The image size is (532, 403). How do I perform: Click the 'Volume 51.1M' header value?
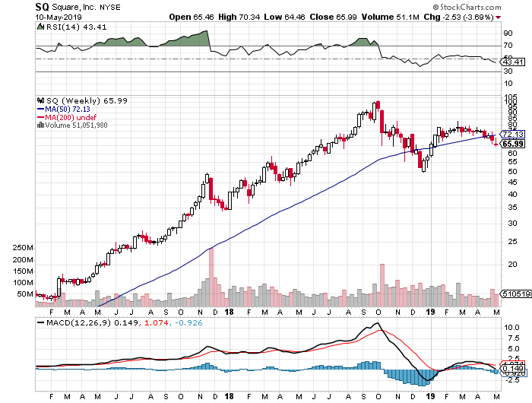(390, 17)
